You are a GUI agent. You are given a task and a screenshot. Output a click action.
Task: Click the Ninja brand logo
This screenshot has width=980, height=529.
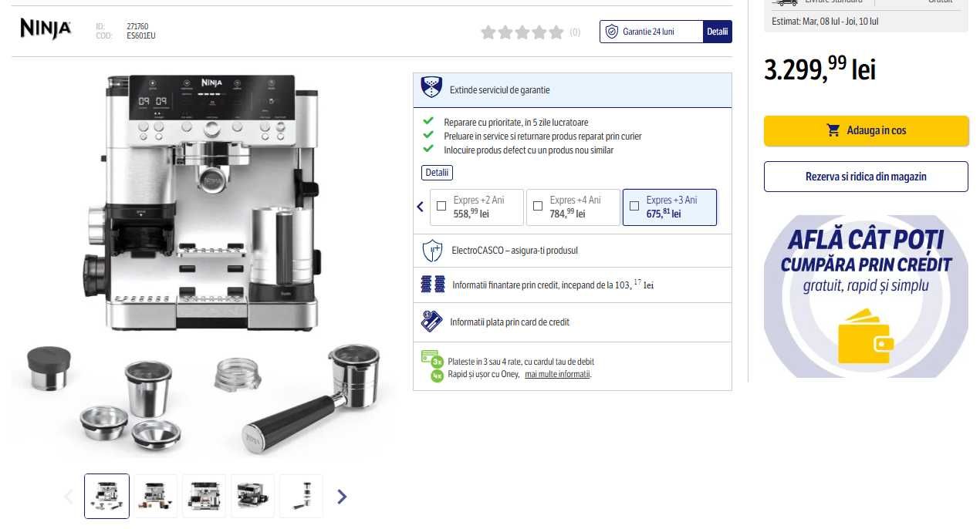pyautogui.click(x=46, y=29)
